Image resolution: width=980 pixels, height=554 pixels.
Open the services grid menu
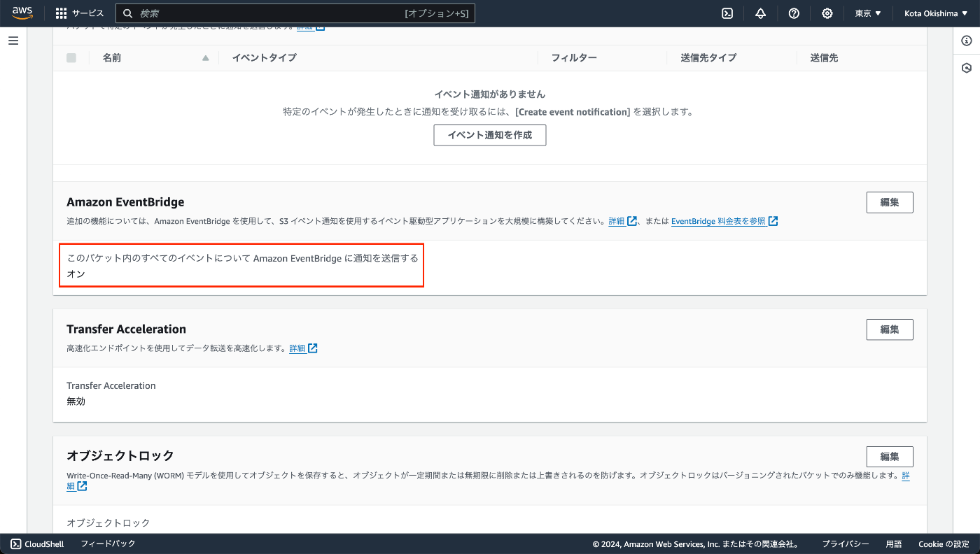[79, 13]
